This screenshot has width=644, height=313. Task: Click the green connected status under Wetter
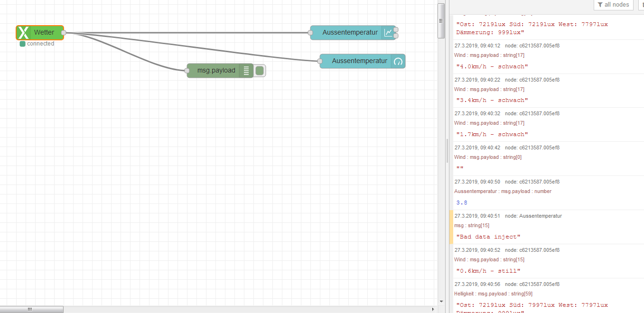(x=37, y=44)
